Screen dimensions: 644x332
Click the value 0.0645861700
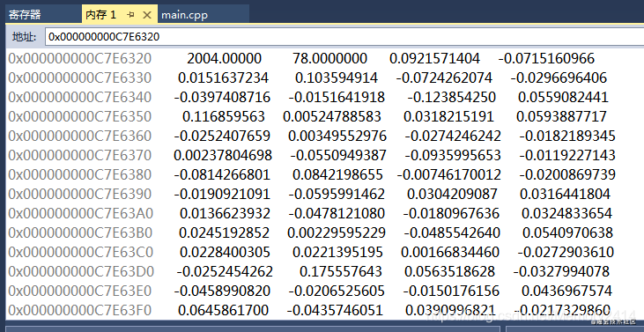tap(224, 309)
